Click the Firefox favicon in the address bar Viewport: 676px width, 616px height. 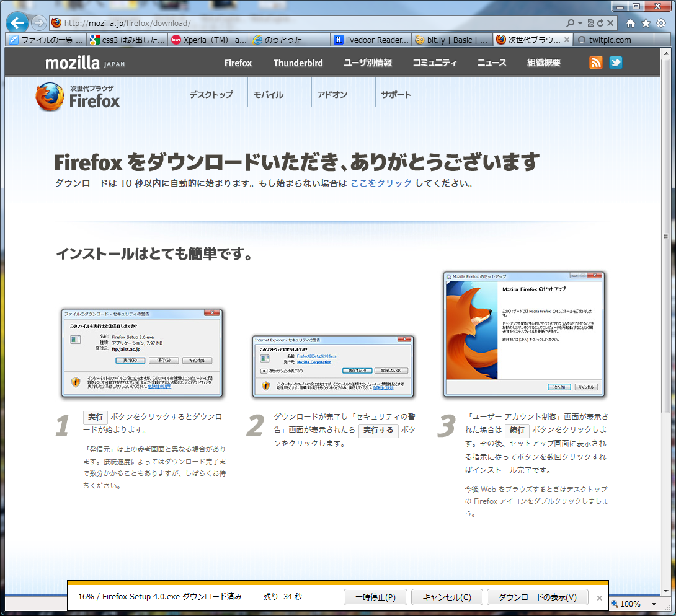[x=56, y=23]
